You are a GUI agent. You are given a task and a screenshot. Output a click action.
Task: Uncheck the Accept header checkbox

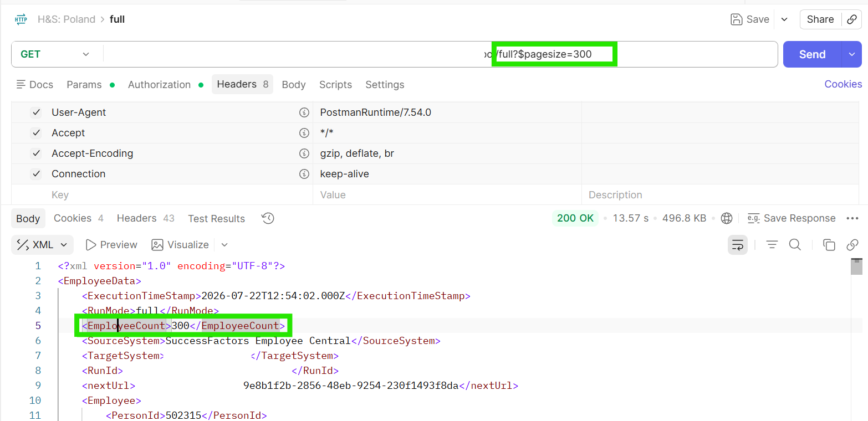point(36,133)
